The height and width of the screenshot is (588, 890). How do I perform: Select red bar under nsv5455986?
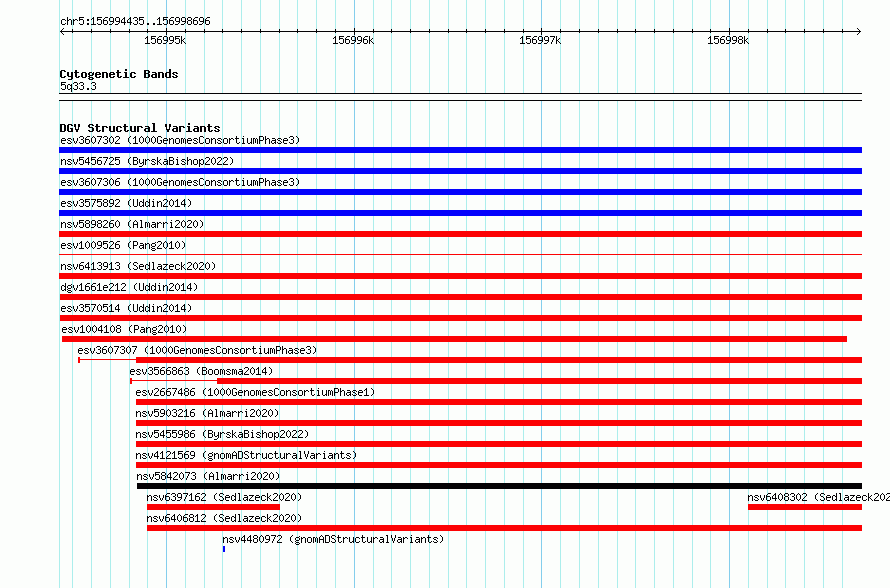(x=499, y=444)
